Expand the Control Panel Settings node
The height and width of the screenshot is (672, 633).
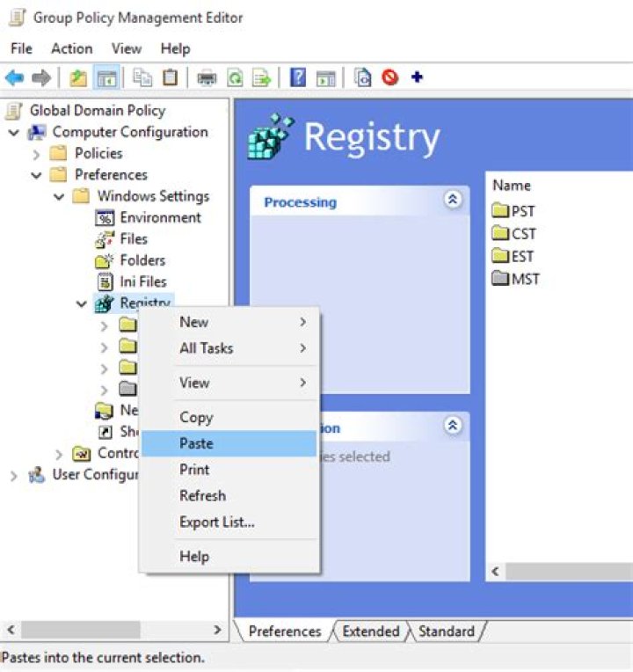(x=59, y=454)
